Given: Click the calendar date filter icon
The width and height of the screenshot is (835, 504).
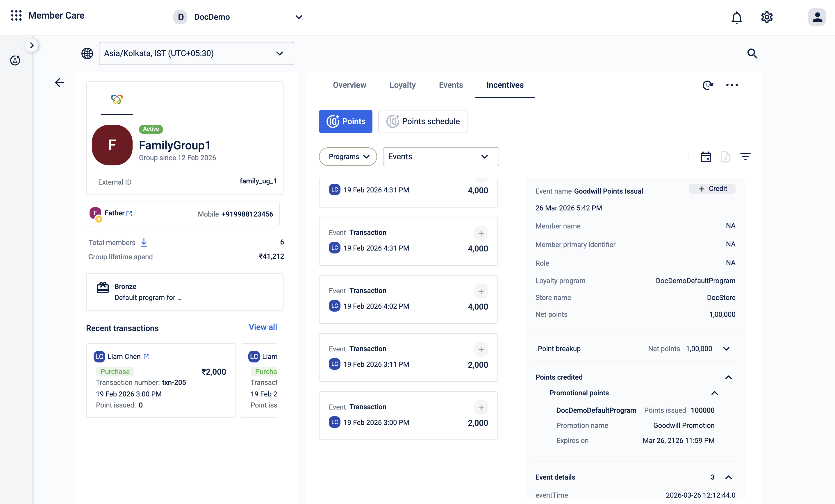Looking at the screenshot, I should (x=706, y=157).
